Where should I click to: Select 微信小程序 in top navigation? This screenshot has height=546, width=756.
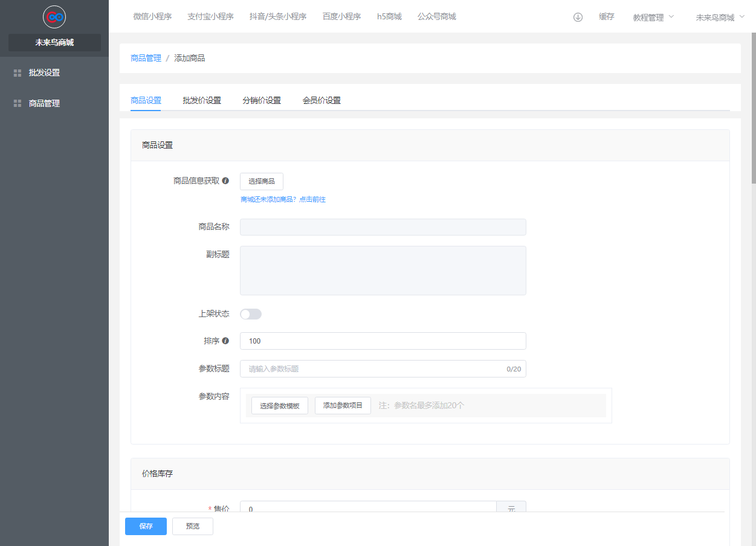pyautogui.click(x=152, y=17)
